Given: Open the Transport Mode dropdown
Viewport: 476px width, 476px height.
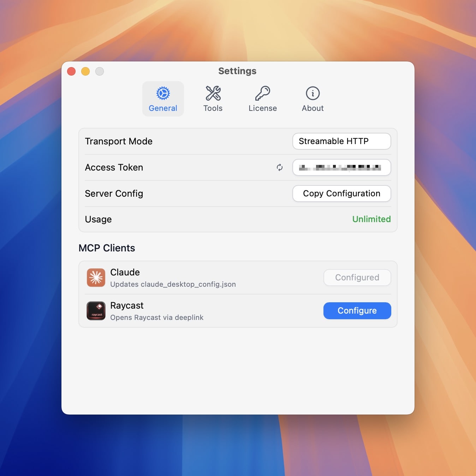Looking at the screenshot, I should coord(342,141).
